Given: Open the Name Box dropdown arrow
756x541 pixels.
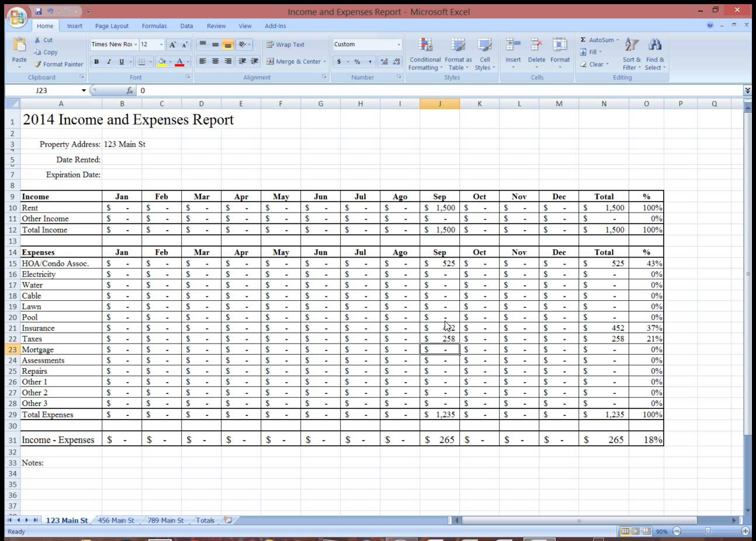Looking at the screenshot, I should point(84,91).
